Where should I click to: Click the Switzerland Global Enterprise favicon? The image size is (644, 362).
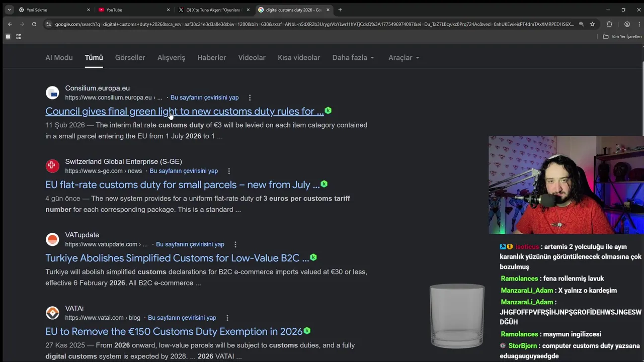(x=52, y=166)
